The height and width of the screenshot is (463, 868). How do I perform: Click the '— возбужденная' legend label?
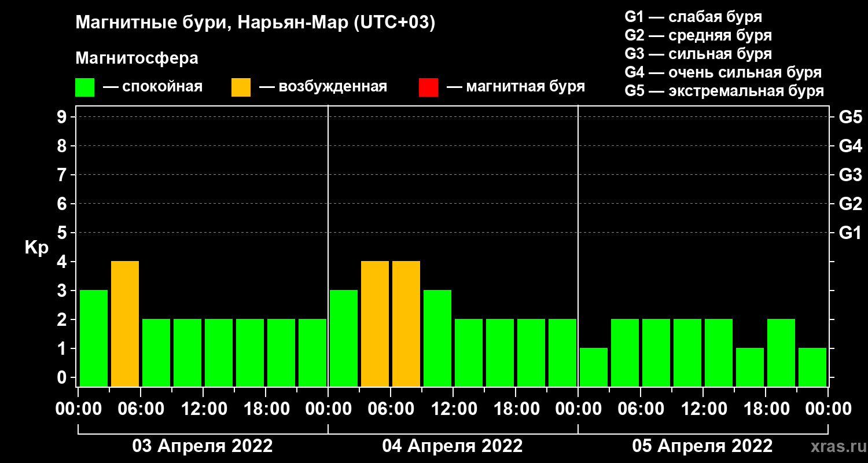(x=323, y=87)
